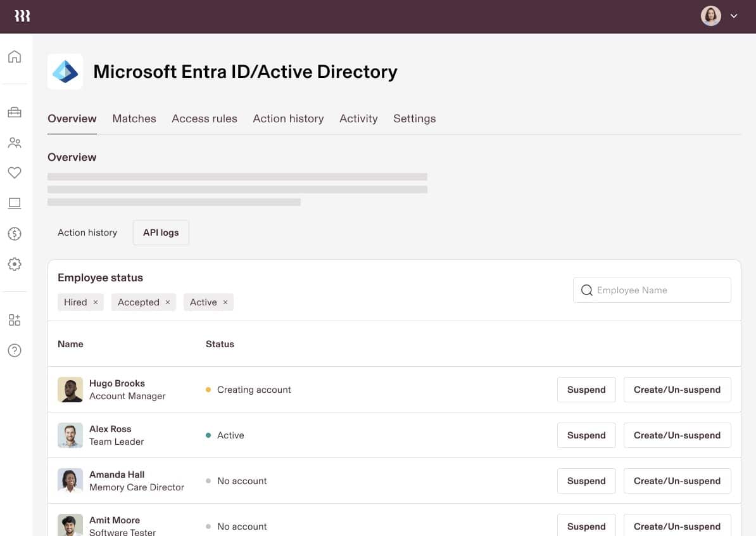This screenshot has width=756, height=536.
Task: Open the Home icon in sidebar
Action: pos(15,56)
